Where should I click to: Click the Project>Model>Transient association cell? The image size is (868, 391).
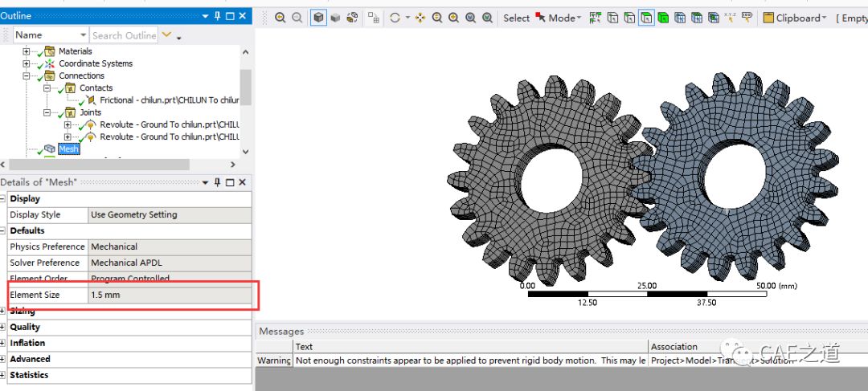click(x=758, y=360)
